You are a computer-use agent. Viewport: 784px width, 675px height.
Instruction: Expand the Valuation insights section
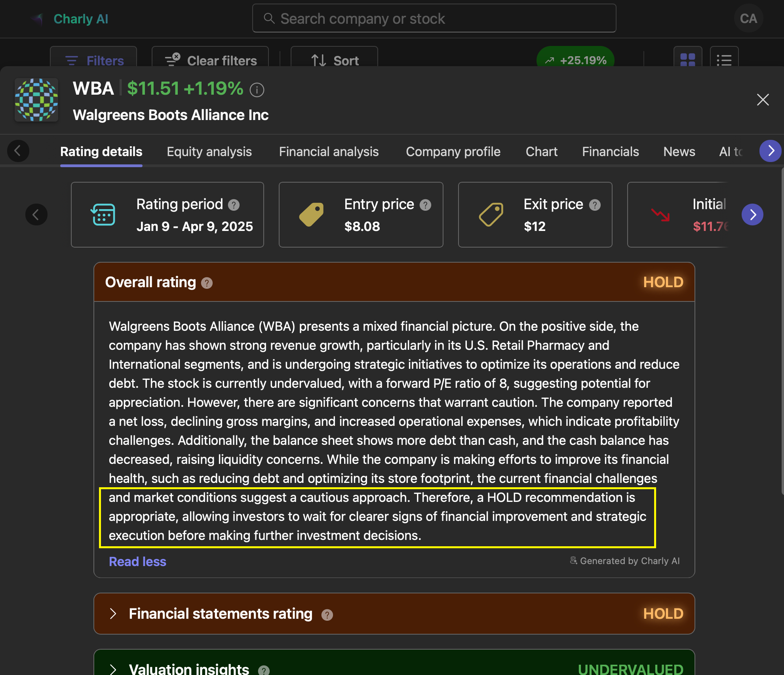(x=113, y=669)
